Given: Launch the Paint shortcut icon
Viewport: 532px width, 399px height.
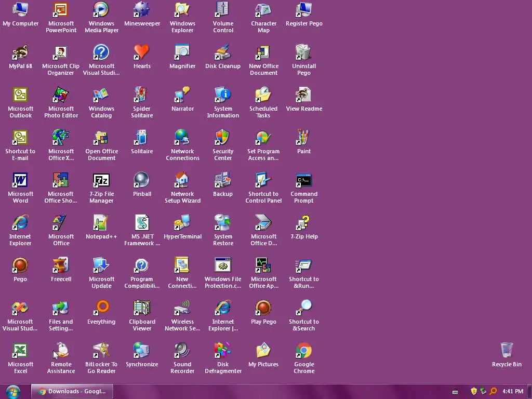Looking at the screenshot, I should [303, 138].
